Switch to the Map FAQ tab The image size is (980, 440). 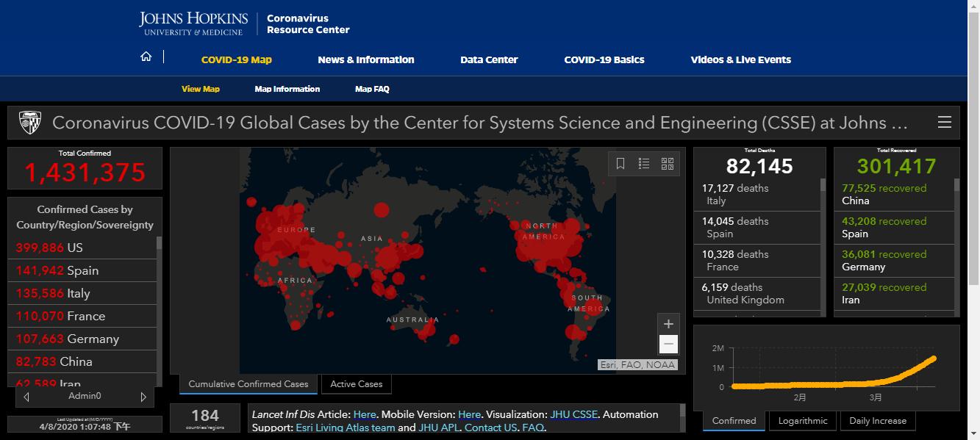point(372,89)
